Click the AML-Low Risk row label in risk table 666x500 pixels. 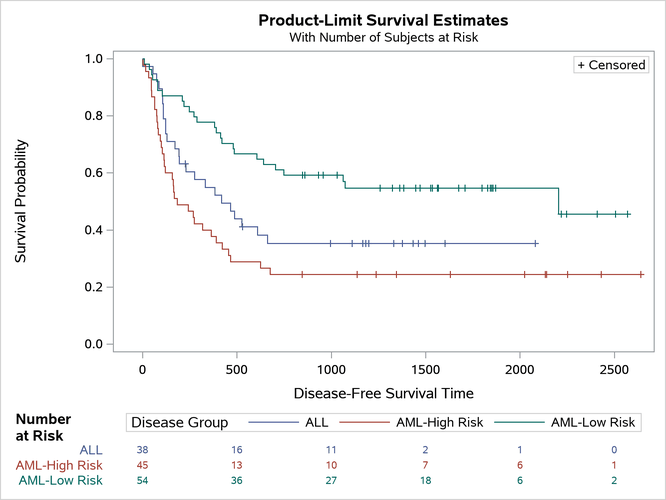[x=60, y=480]
